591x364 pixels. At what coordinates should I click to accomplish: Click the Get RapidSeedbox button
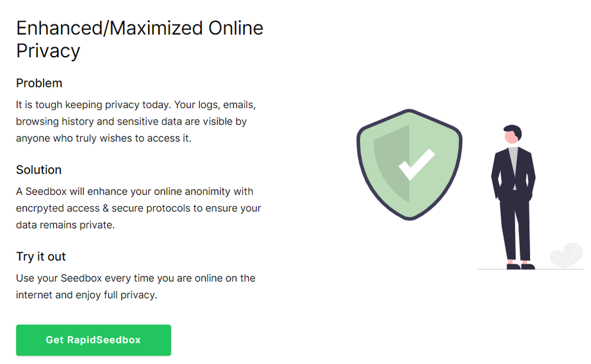93,340
